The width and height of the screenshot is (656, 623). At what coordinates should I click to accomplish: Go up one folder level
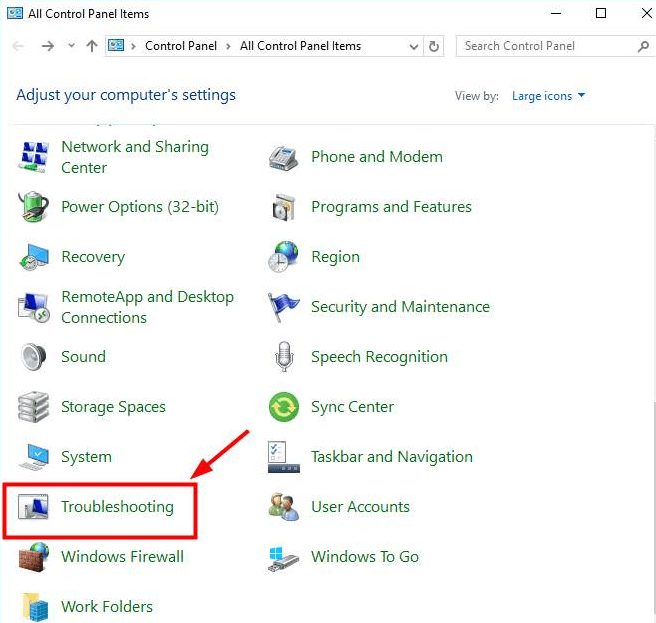click(92, 46)
